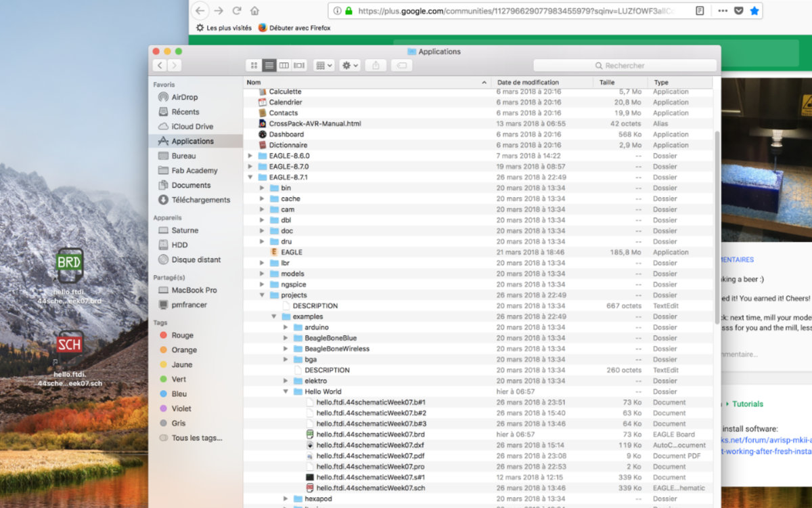Open the Finder arrange-by dropdown
This screenshot has width=812, height=508.
point(324,66)
